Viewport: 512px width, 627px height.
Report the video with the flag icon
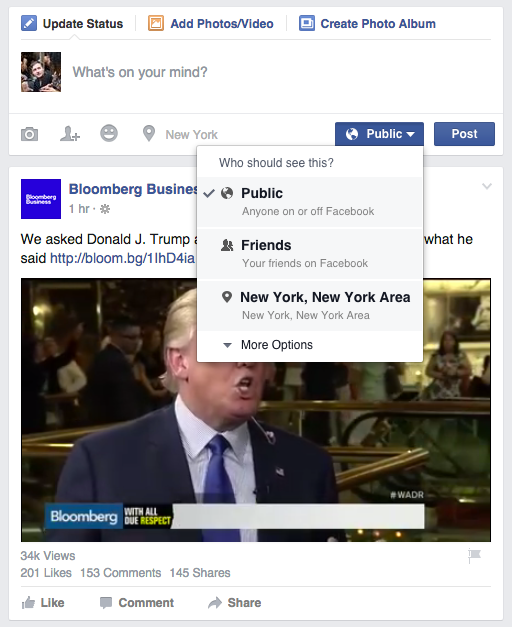point(474,556)
